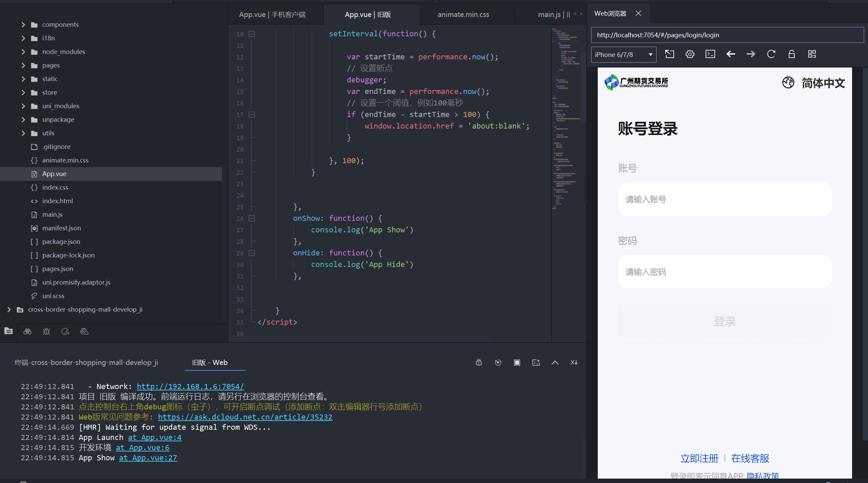The height and width of the screenshot is (483, 868).
Task: Stop the running task with square icon
Action: pos(517,363)
